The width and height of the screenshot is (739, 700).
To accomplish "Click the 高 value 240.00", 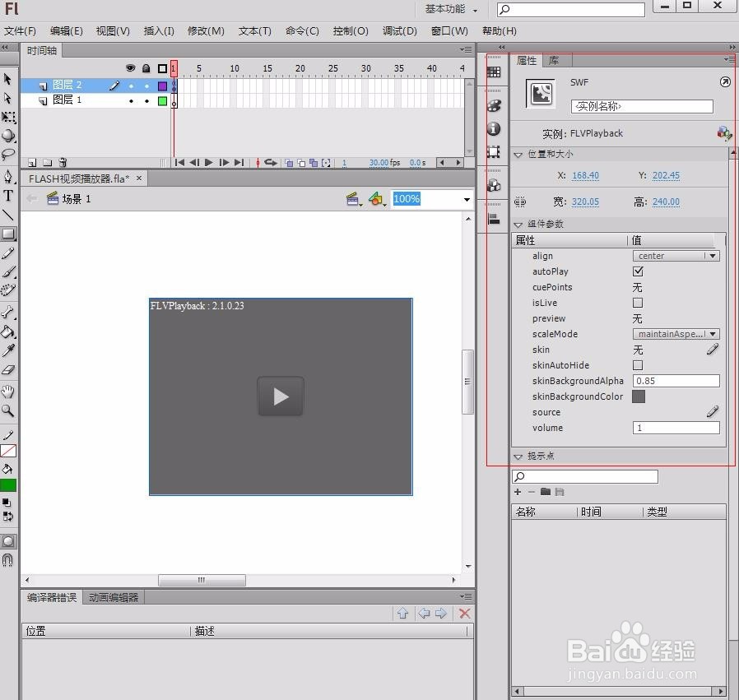I will 666,202.
